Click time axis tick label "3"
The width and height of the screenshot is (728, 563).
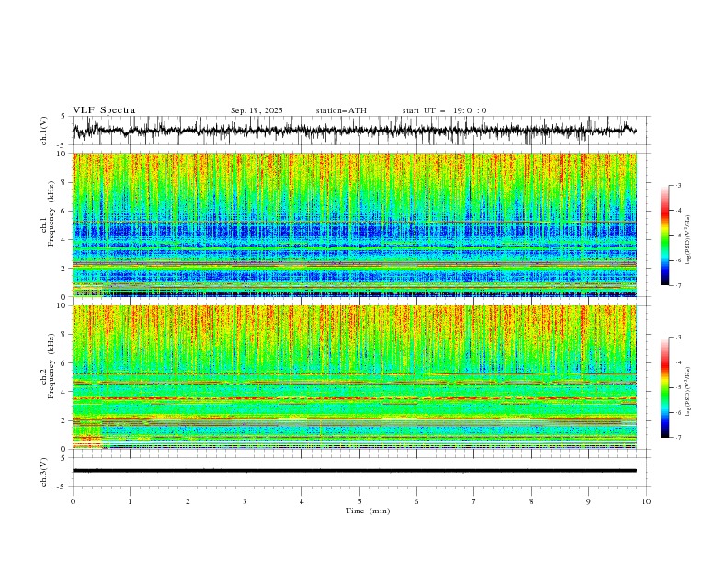[245, 501]
